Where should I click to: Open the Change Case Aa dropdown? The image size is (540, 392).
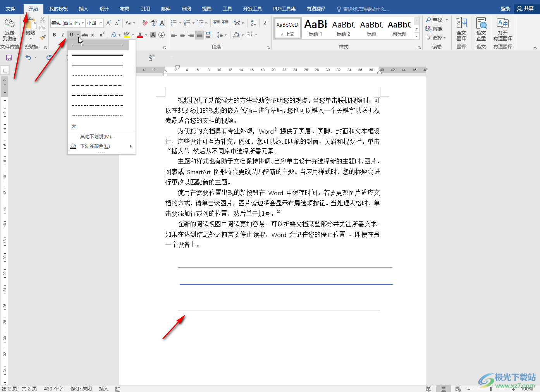coord(130,23)
